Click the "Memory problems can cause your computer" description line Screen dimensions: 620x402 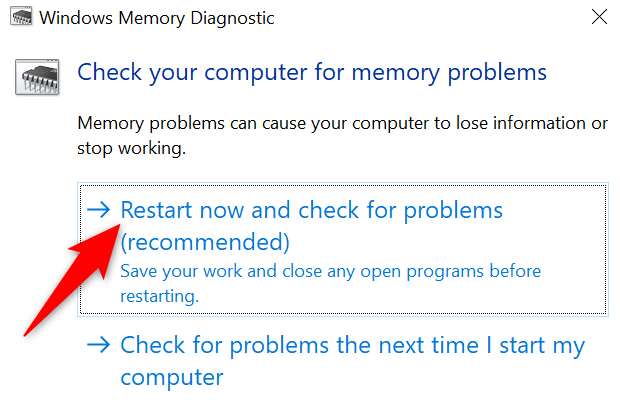coord(342,124)
